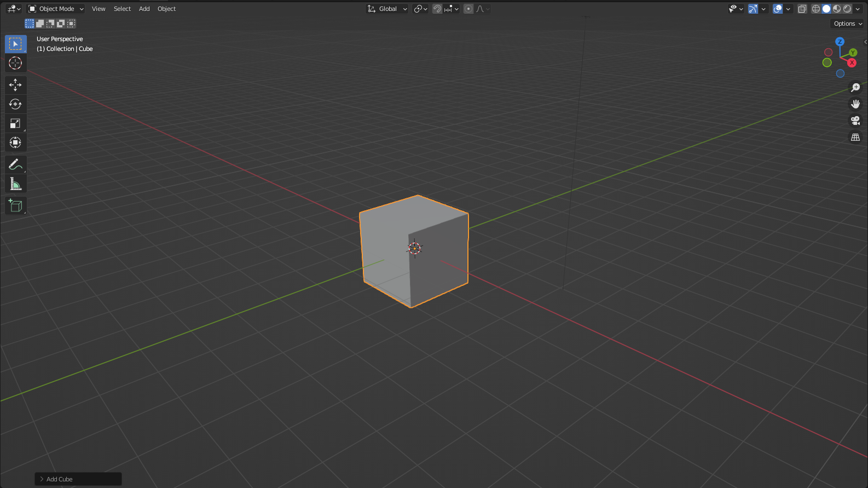Open the Add menu
This screenshot has height=488, width=868.
point(144,9)
